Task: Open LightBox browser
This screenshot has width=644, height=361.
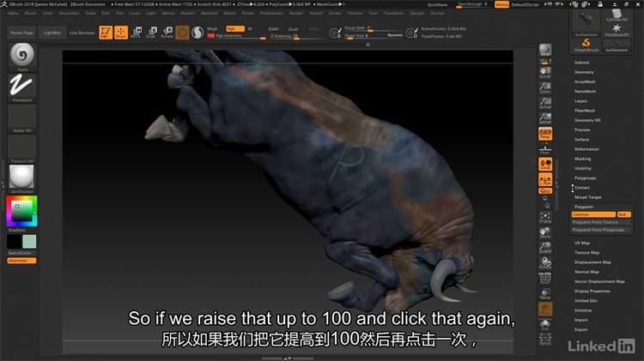Action: 52,33
